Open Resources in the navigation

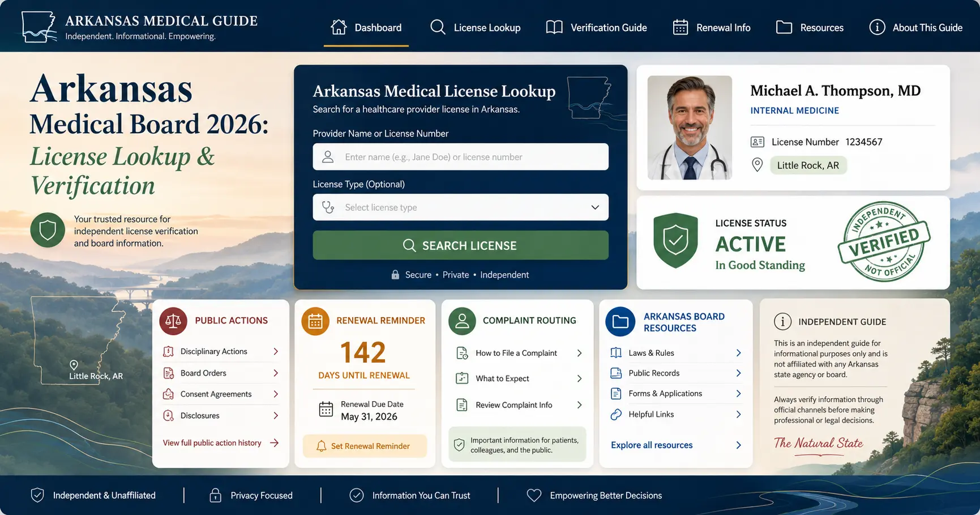click(810, 27)
